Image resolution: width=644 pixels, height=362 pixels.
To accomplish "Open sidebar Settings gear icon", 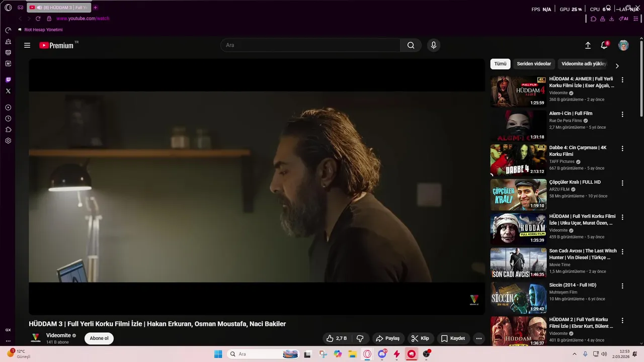I will point(8,141).
